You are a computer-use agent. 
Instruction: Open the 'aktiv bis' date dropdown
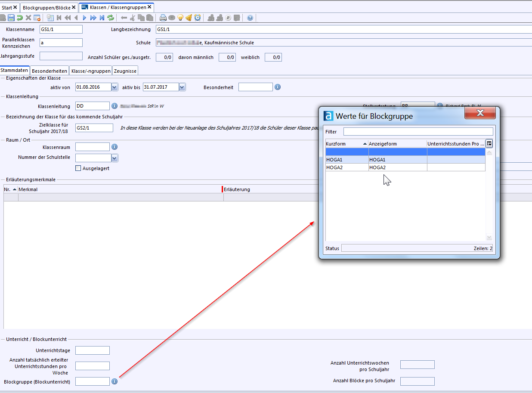182,87
